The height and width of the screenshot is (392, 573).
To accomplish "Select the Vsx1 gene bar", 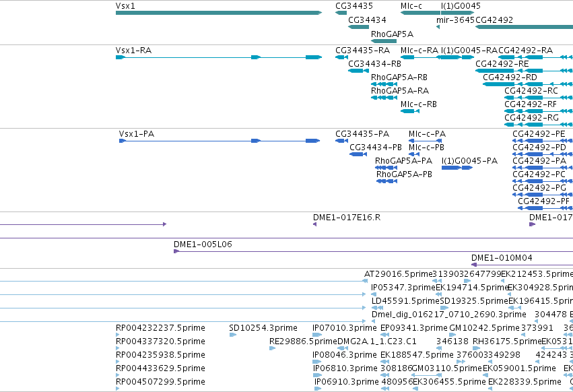I will tap(219, 13).
